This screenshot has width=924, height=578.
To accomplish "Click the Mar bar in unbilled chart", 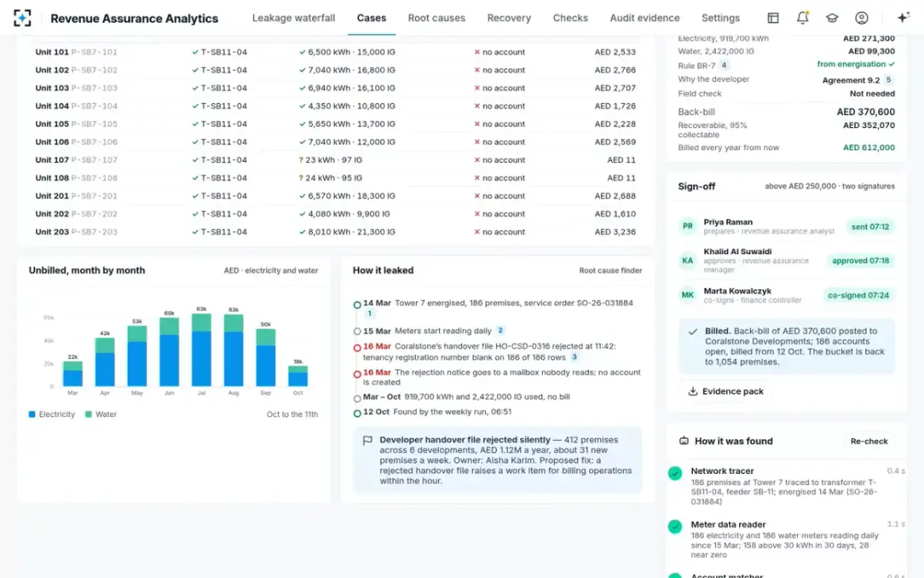I will click(x=72, y=374).
